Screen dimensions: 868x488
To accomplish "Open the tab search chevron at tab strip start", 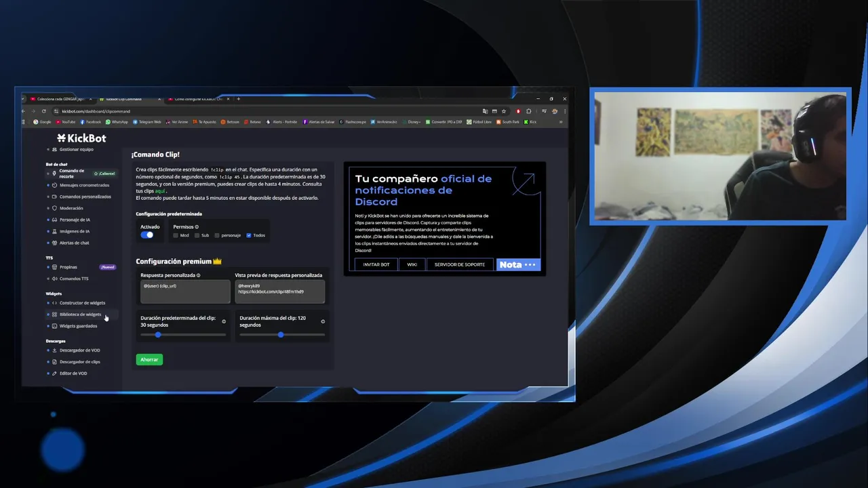I will 24,99.
